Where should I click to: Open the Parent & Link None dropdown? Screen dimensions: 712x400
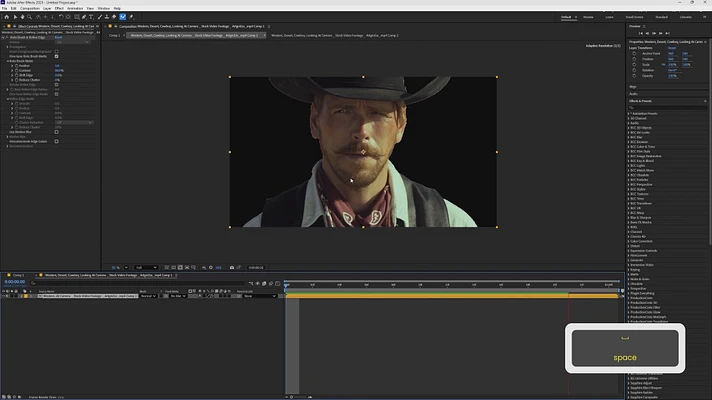(x=260, y=296)
